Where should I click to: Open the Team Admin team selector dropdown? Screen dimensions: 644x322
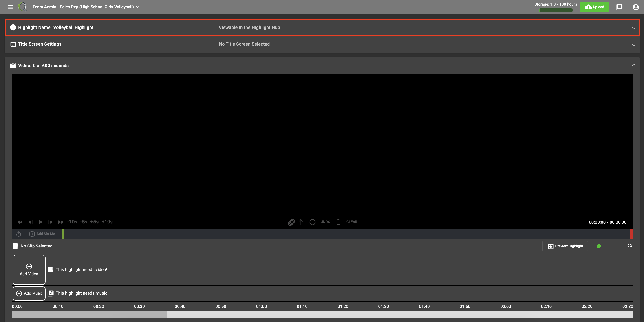coord(86,7)
